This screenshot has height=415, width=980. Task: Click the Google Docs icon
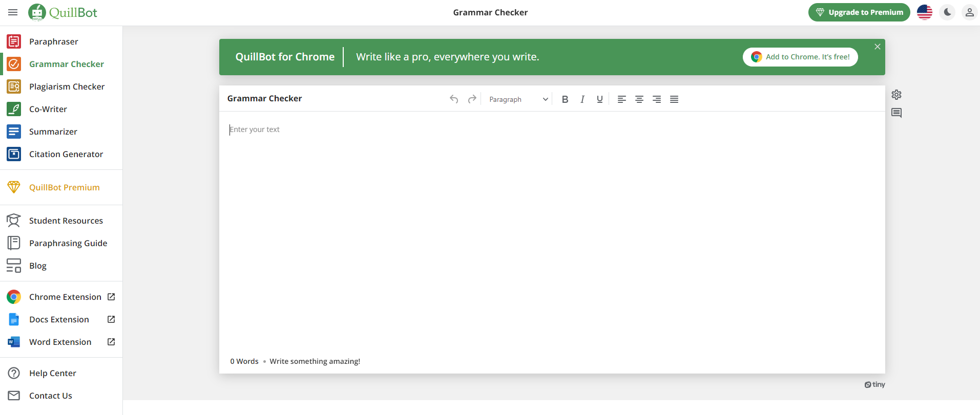tap(14, 319)
